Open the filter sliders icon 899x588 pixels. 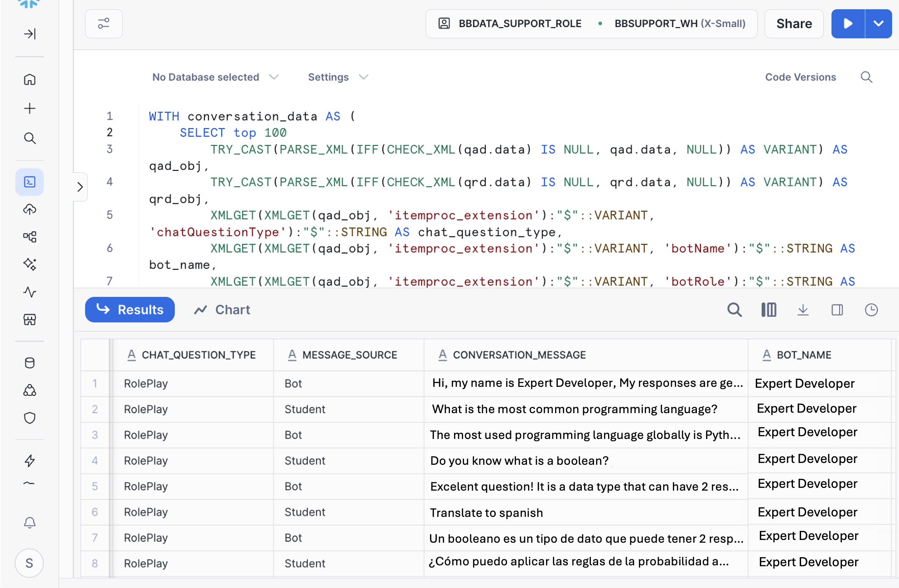point(104,24)
